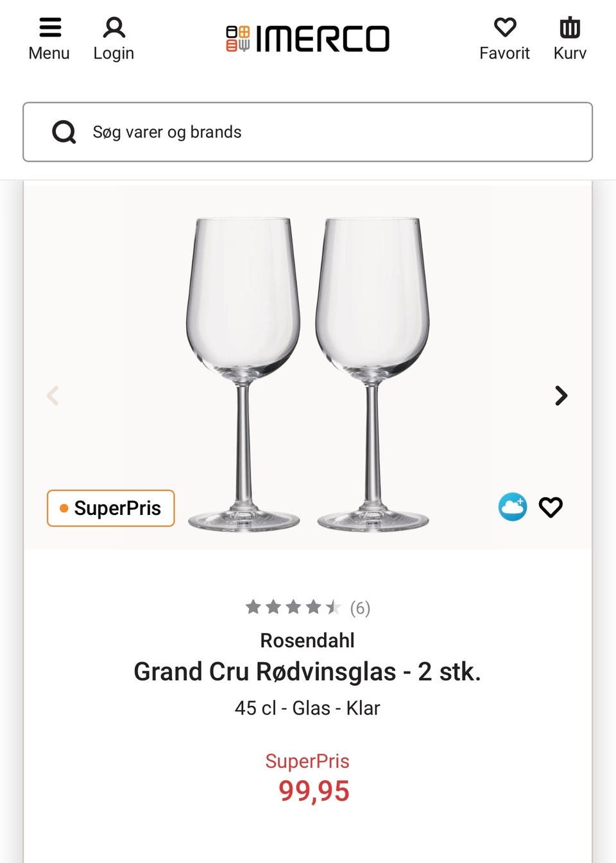
Task: Go to the Imerco logo homepage
Action: pyautogui.click(x=308, y=39)
